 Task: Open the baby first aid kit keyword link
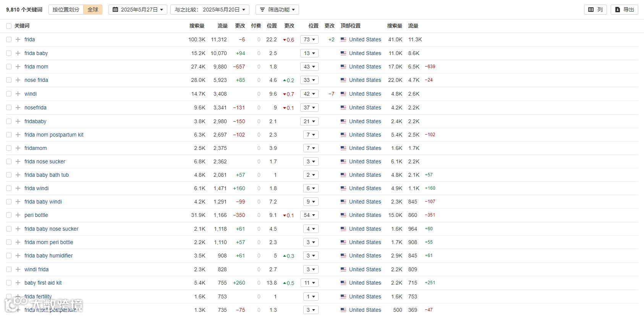[43, 283]
